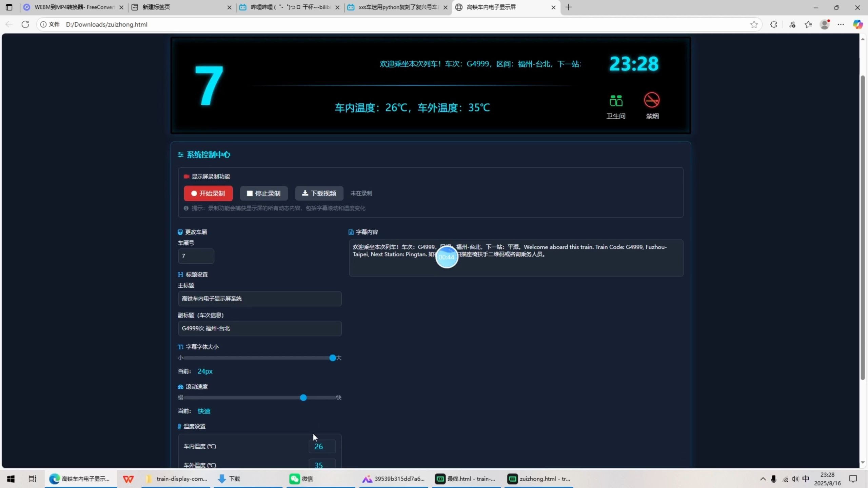This screenshot has height=488, width=868.
Task: Click the large carriage number 7
Action: [x=209, y=85]
